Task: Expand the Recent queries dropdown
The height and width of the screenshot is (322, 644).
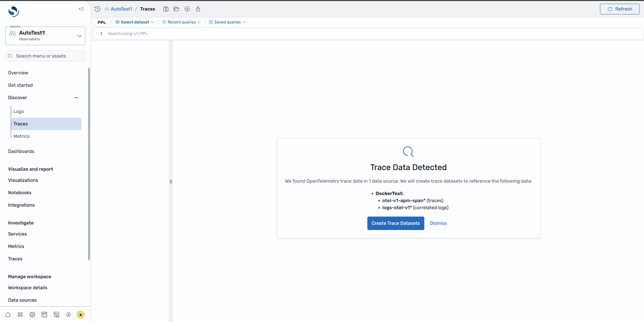Action: tap(182, 22)
